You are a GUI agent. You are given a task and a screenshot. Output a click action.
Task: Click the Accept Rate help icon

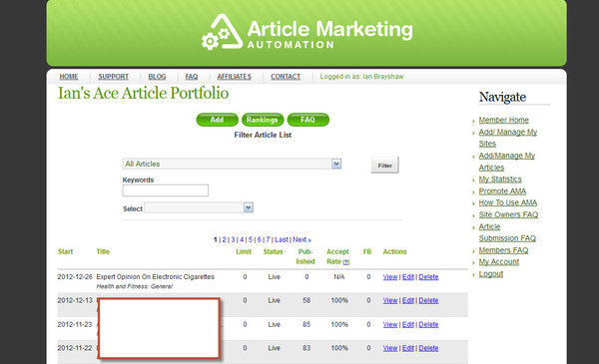pyautogui.click(x=346, y=262)
